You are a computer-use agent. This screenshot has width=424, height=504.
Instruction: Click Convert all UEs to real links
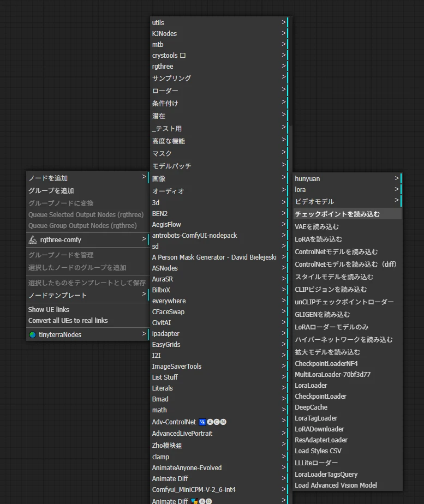click(x=68, y=321)
